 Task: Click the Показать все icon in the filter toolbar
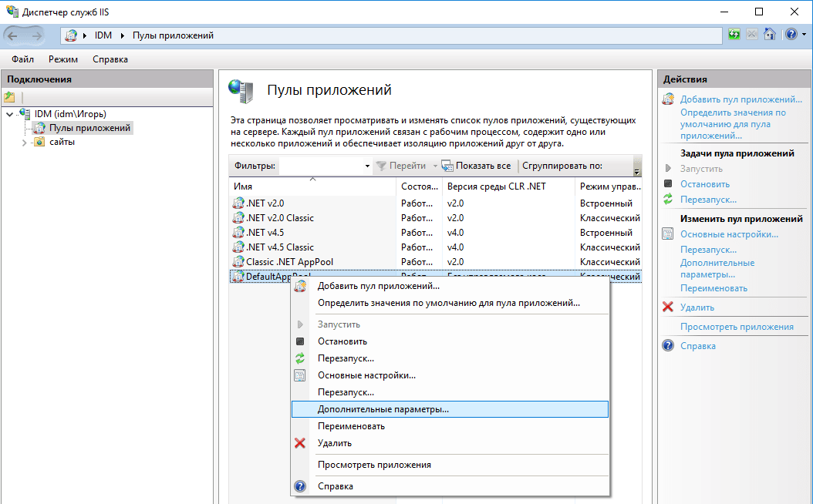coord(446,166)
